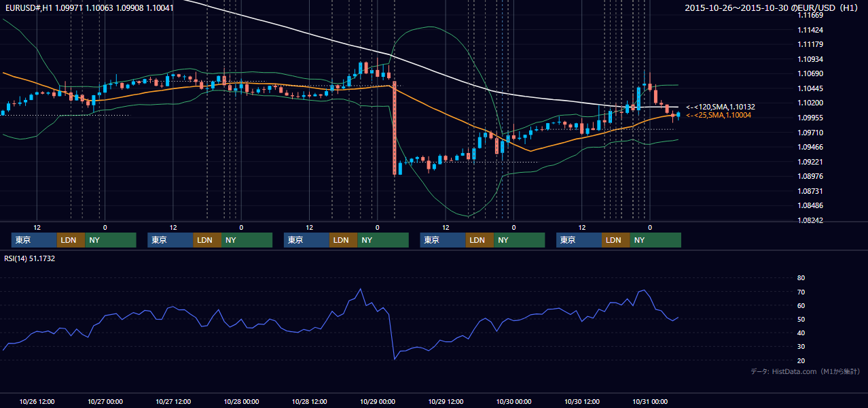868x408 pixels.
Task: Click the HistData.com data source credit
Action: [x=805, y=371]
